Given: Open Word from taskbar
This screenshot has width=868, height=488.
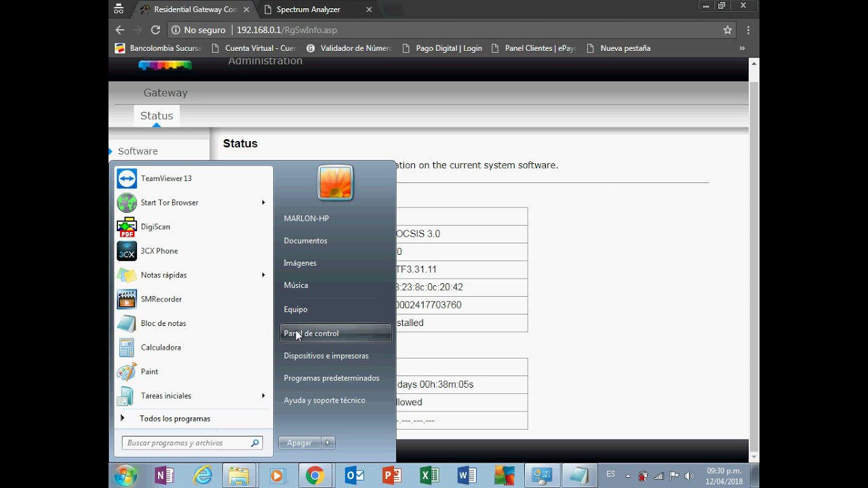Looking at the screenshot, I should pos(467,476).
